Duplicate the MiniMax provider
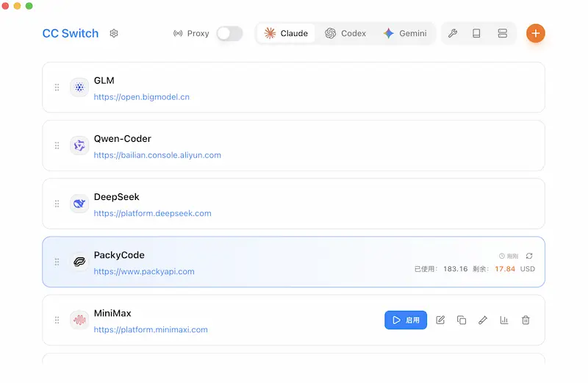 (462, 320)
